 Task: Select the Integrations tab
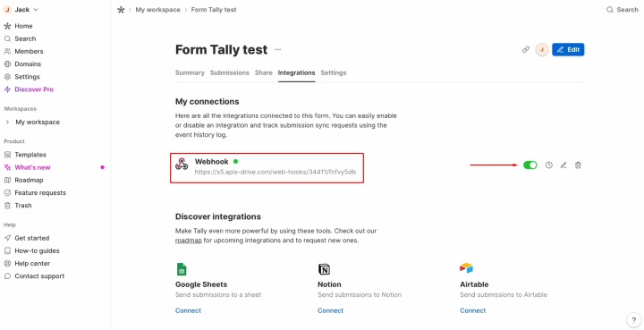tap(297, 72)
